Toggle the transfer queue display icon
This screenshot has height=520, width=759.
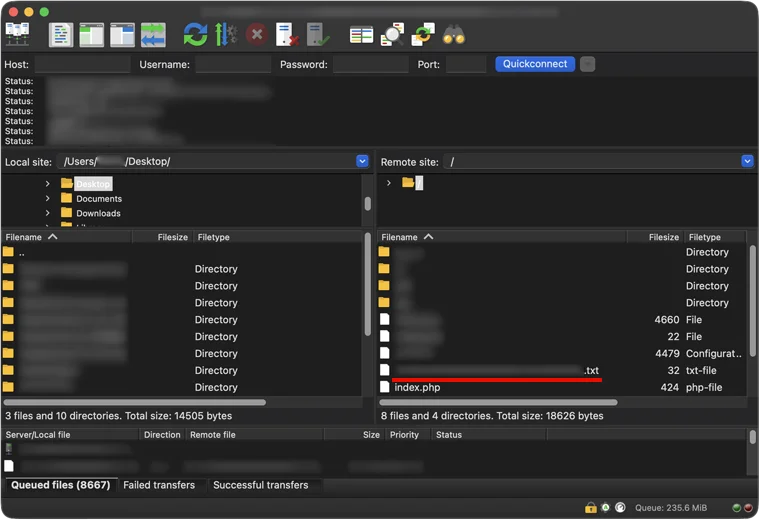[153, 35]
